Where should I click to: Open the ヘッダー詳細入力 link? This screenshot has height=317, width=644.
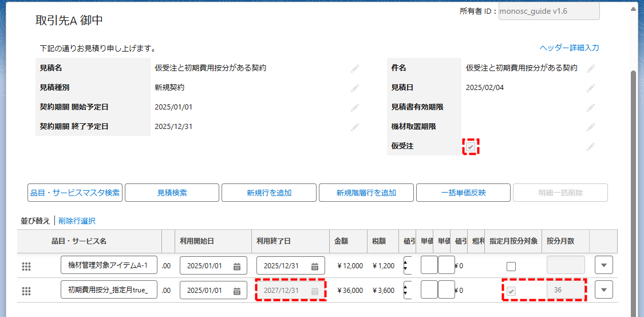coord(569,48)
